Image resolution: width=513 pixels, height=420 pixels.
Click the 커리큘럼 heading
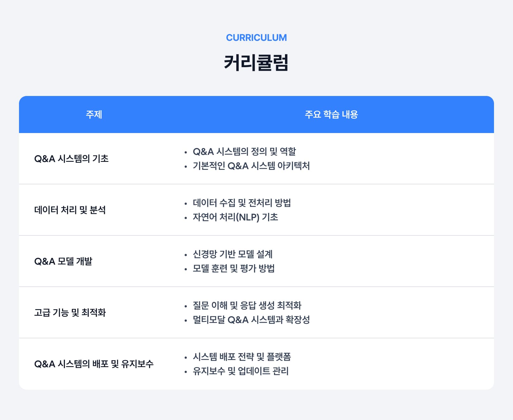pos(256,62)
